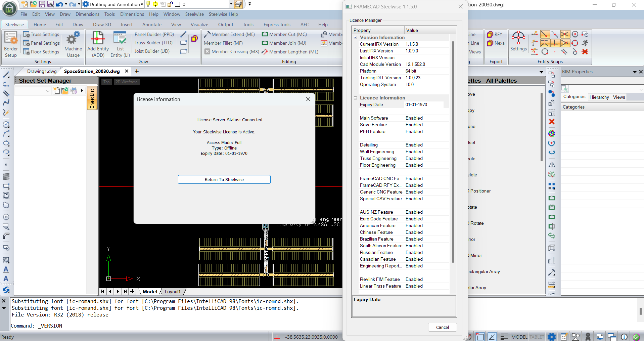This screenshot has width=644, height=341.
Task: Switch to the Drawing1.dwg document tab
Action: pos(42,71)
